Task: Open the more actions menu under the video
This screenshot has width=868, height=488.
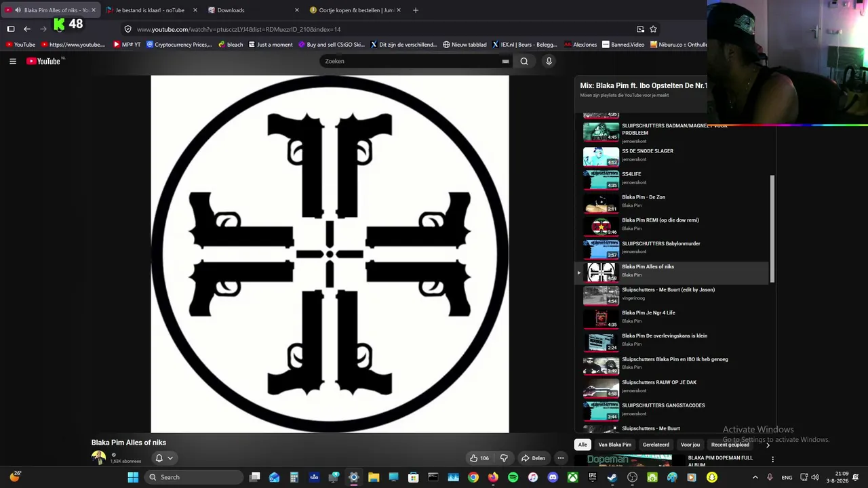Action: (x=560, y=458)
